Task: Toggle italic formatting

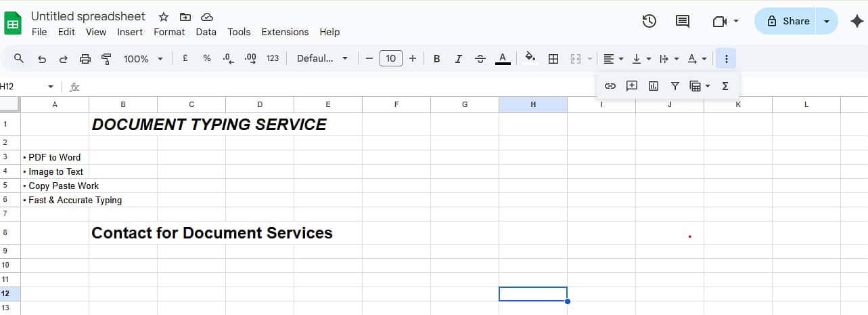Action: point(459,59)
